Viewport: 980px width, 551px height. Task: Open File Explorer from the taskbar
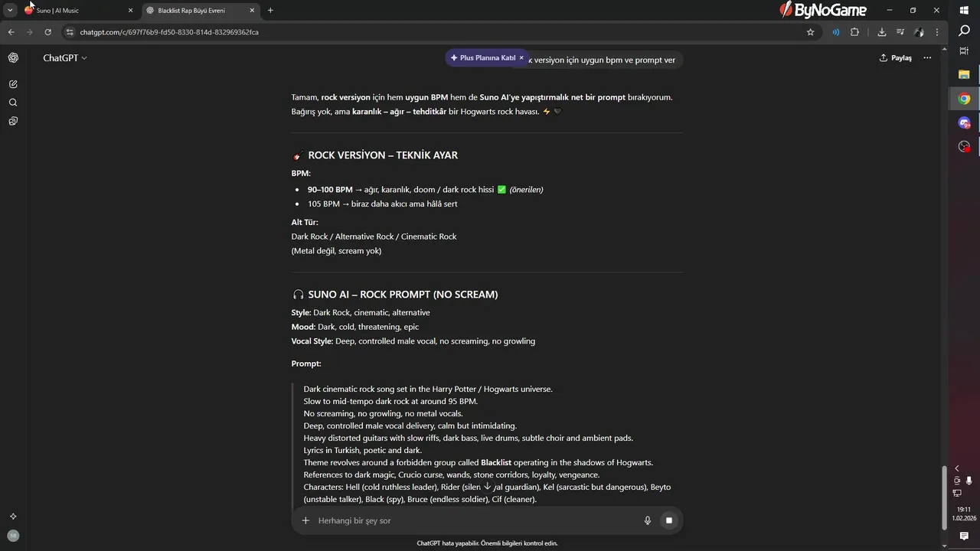[x=964, y=74]
